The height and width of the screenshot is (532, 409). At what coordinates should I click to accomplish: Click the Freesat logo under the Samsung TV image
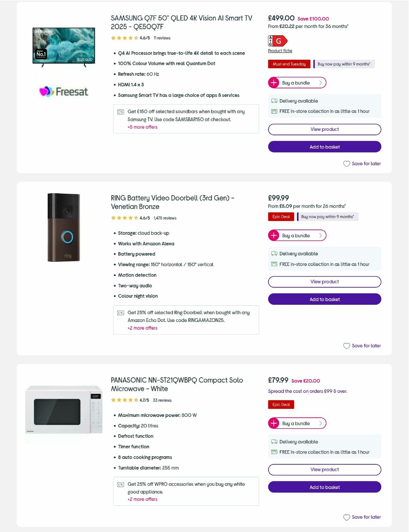[x=64, y=91]
